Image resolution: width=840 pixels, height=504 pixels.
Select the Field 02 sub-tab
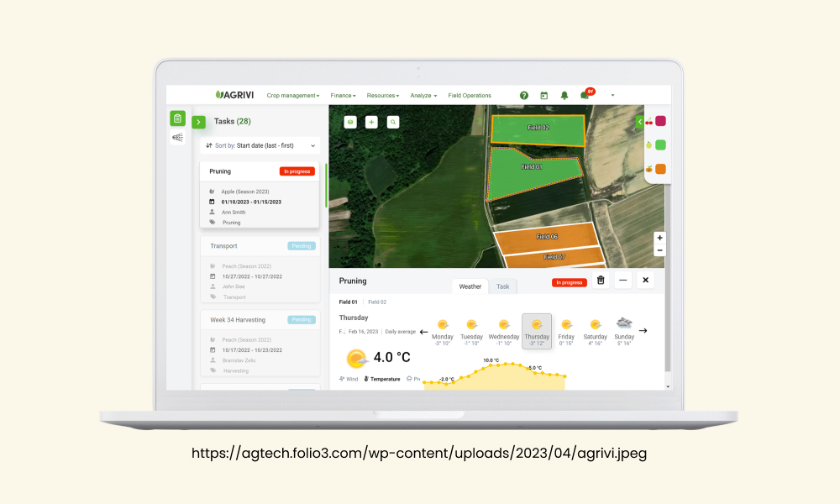[x=377, y=302]
